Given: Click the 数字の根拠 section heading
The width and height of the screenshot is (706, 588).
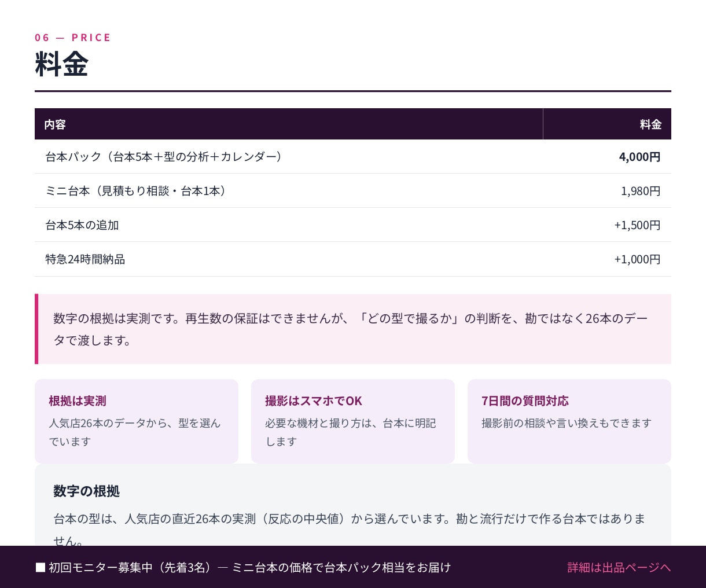Looking at the screenshot, I should click(x=86, y=491).
